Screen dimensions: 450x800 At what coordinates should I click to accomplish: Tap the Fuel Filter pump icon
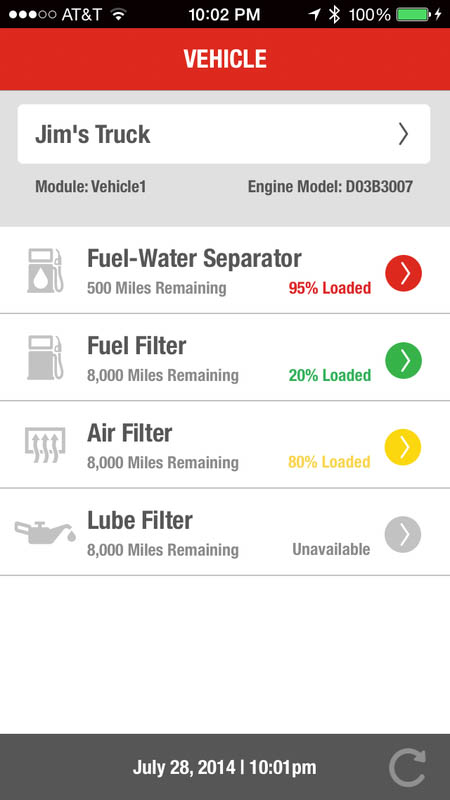coord(45,358)
